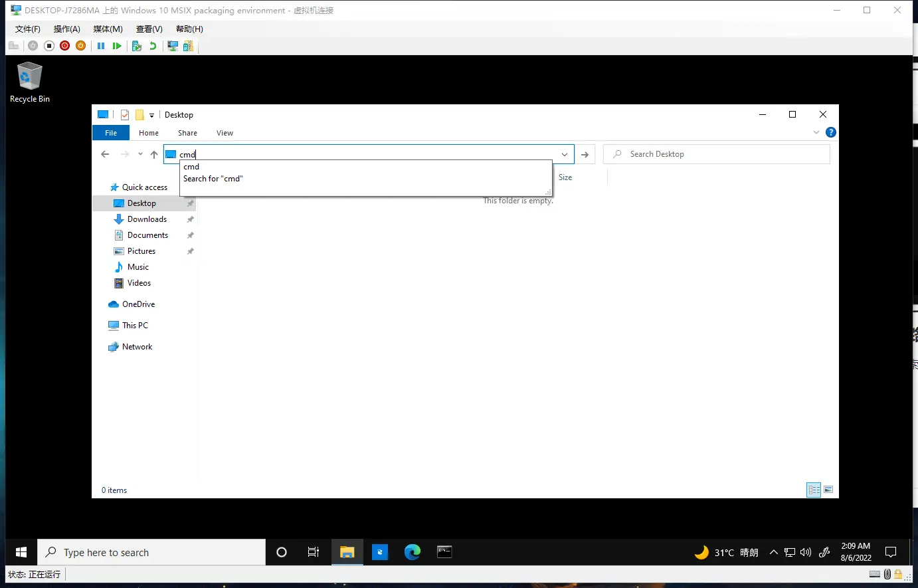
Task: Expand the ribbon using the chevron
Action: click(x=816, y=133)
